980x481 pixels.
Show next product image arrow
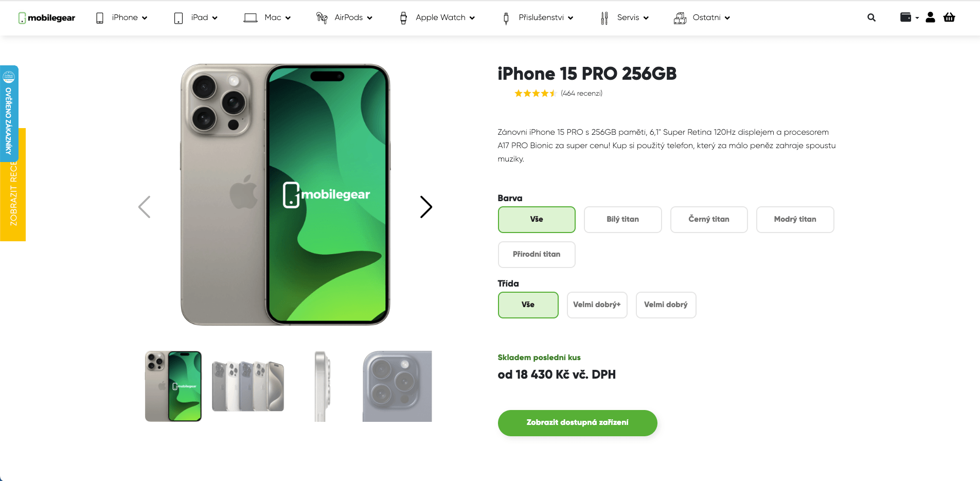(x=425, y=207)
